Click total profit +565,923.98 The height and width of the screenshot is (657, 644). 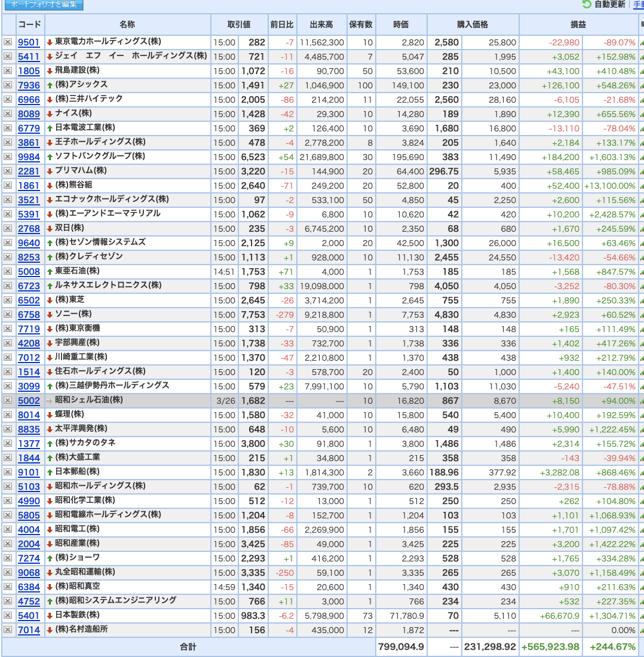[550, 646]
